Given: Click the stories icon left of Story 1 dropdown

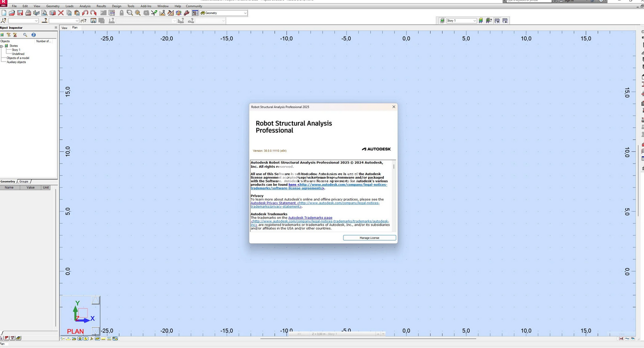Looking at the screenshot, I should pos(442,21).
